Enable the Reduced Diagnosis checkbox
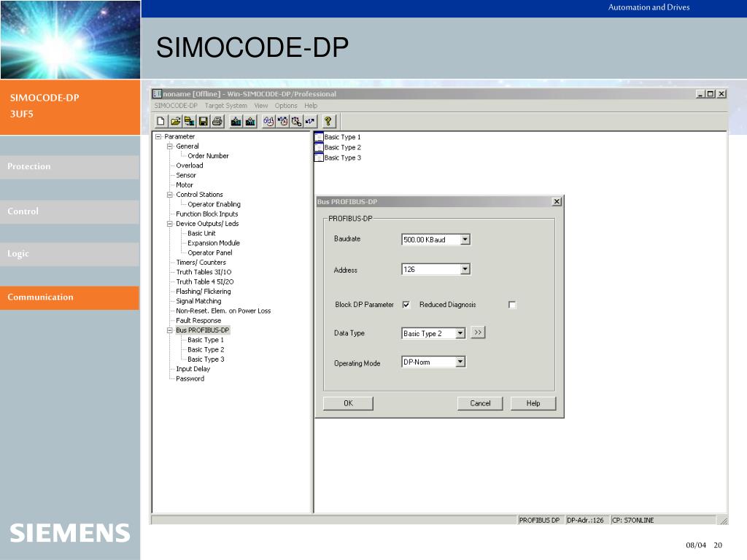The image size is (747, 560). coord(512,305)
